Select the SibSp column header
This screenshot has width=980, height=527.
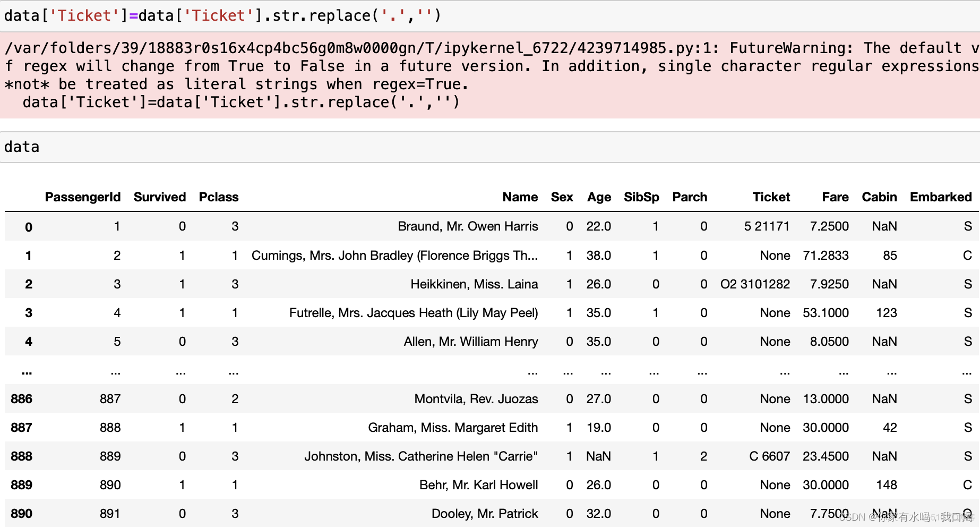641,197
